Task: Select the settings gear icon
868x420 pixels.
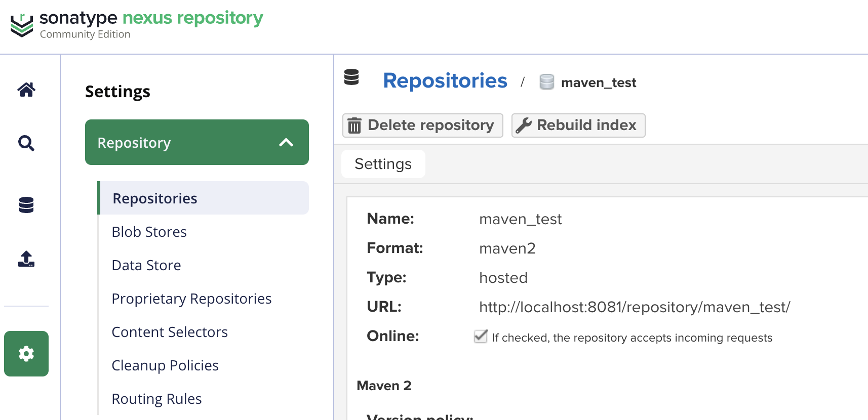Action: coord(26,354)
